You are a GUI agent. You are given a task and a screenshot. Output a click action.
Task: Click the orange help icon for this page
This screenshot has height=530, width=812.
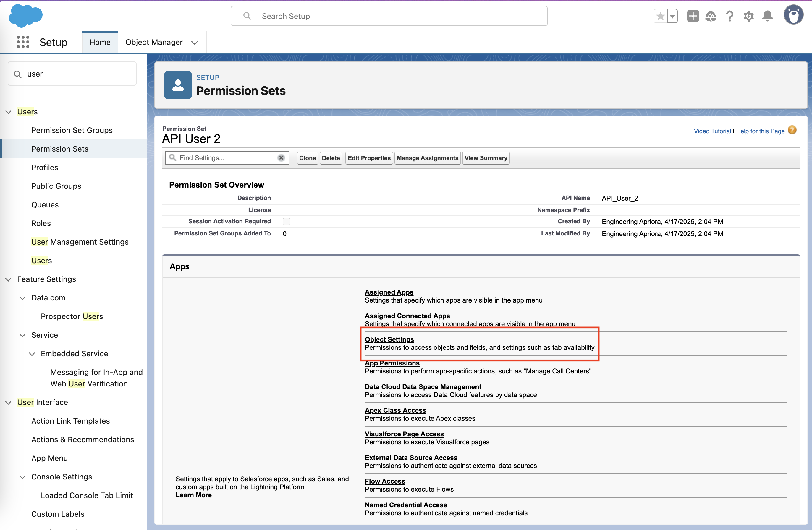click(x=792, y=130)
